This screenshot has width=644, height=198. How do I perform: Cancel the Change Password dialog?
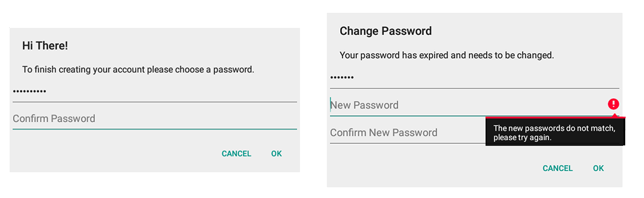pyautogui.click(x=558, y=168)
